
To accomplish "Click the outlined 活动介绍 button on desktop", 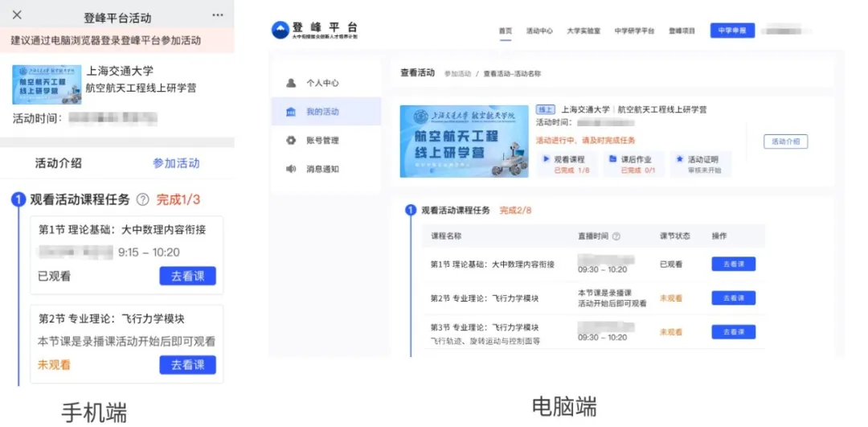I will 785,142.
